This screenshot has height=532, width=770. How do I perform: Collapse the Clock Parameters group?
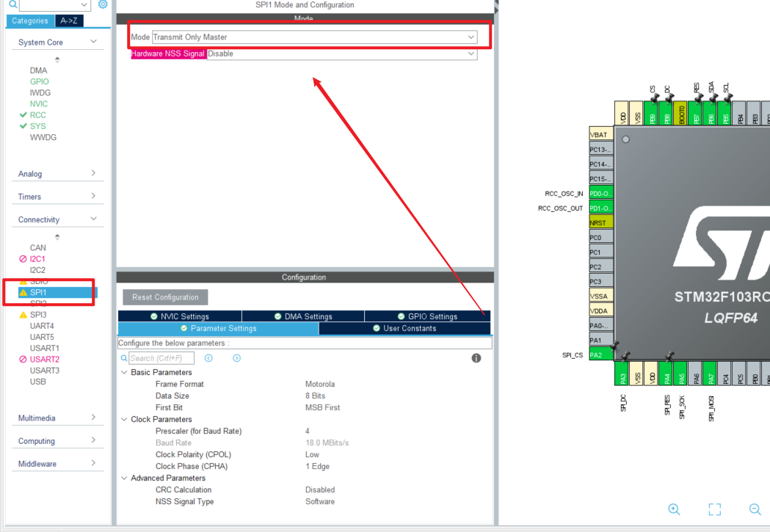(124, 420)
